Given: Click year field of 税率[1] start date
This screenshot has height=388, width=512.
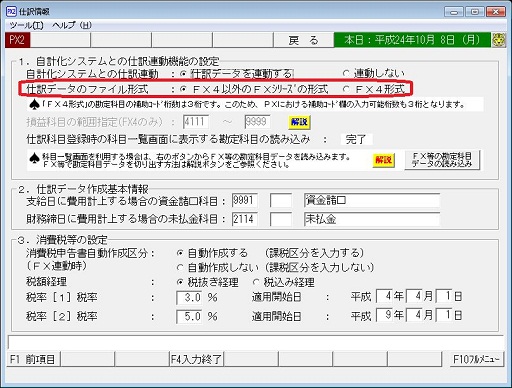Looking at the screenshot, I should click(x=384, y=296).
